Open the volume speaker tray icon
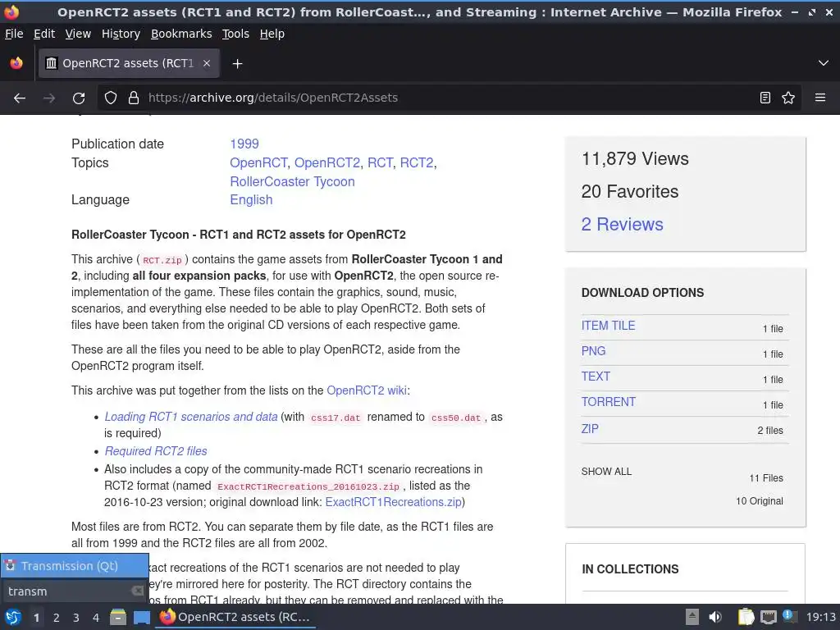Viewport: 840px width, 630px height. 715,617
